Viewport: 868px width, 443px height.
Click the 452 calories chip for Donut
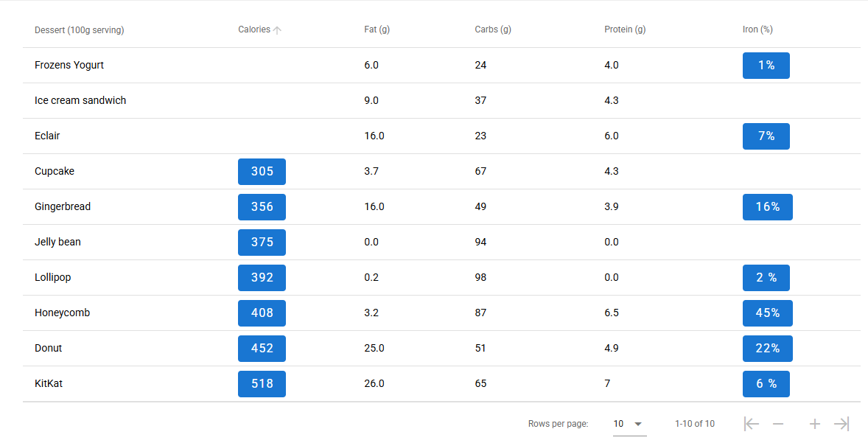(262, 349)
